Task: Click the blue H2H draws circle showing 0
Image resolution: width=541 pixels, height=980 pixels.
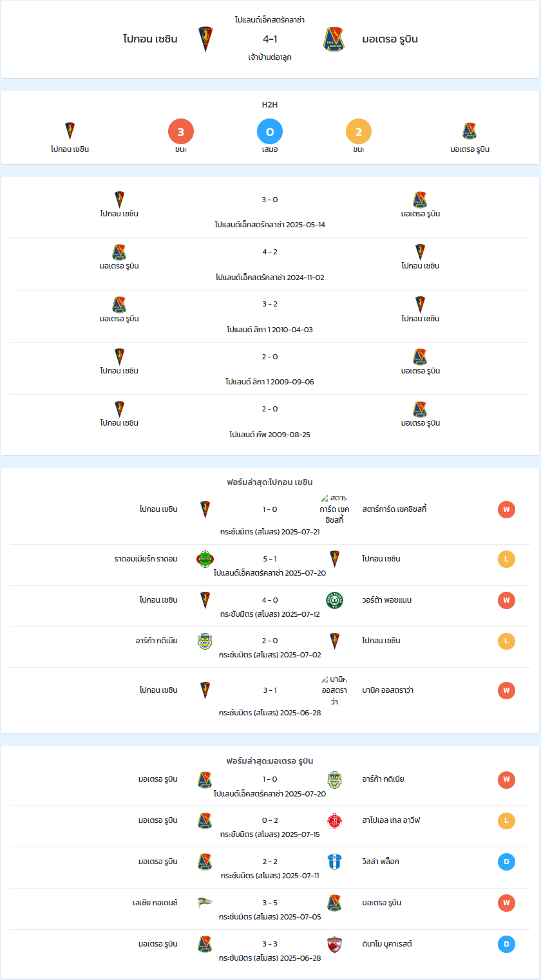Action: pyautogui.click(x=270, y=132)
